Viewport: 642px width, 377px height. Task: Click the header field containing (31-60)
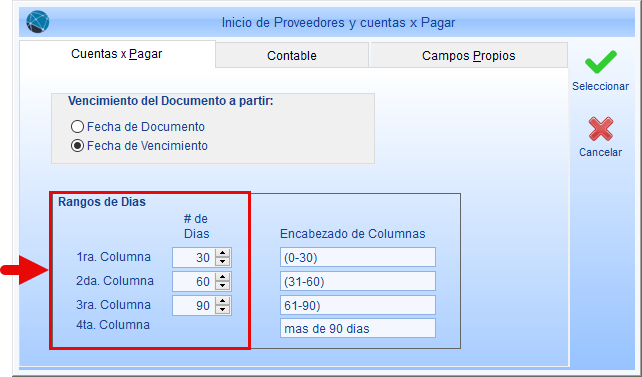pos(358,282)
